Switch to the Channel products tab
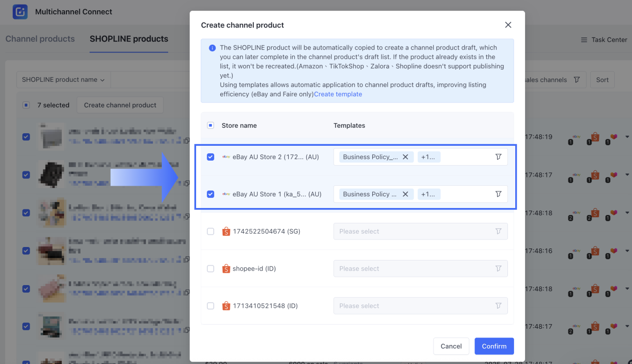 point(39,39)
